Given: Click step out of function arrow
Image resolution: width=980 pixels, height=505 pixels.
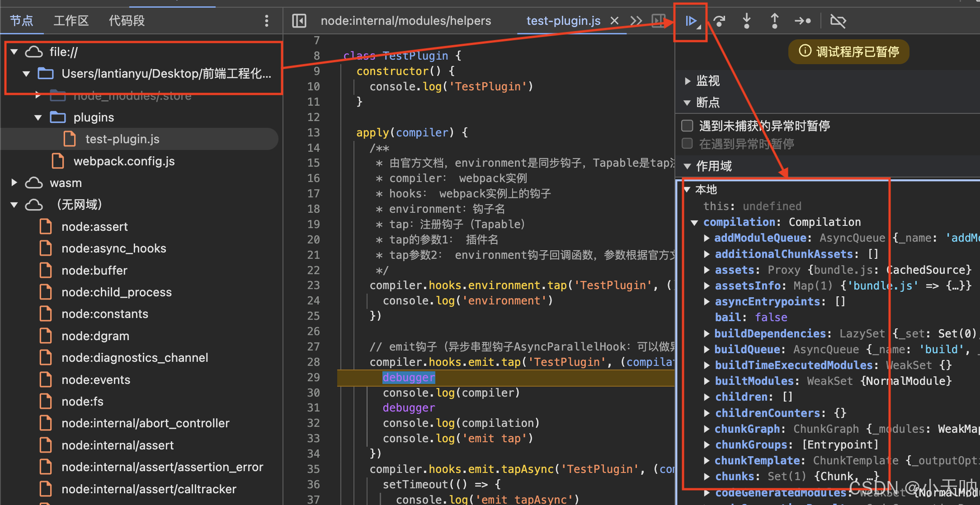Looking at the screenshot, I should [x=774, y=21].
